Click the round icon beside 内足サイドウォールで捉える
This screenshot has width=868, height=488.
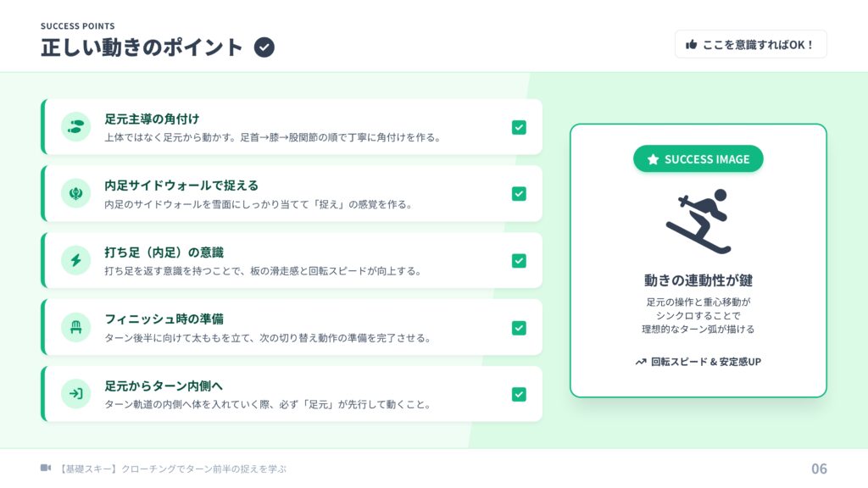[75, 193]
